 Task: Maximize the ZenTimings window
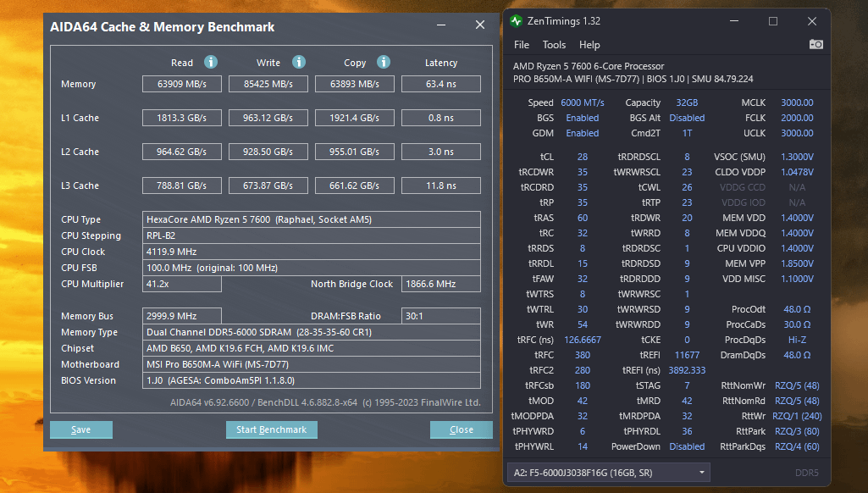tap(773, 21)
